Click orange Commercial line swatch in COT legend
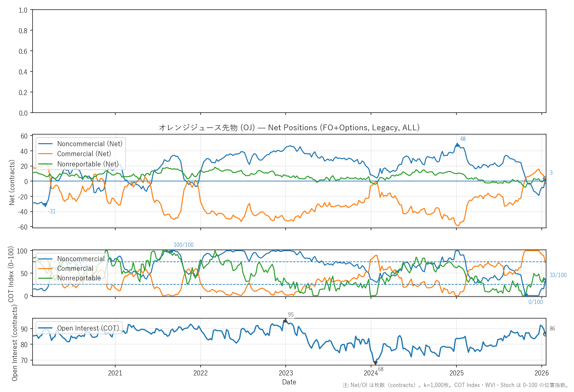Viewport: 574px width, 392px height. pyautogui.click(x=46, y=268)
